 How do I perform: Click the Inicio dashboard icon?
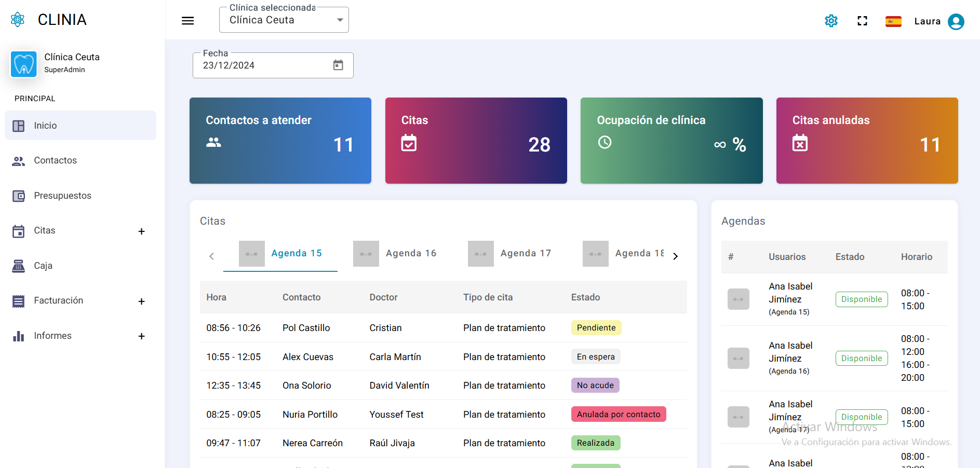(19, 126)
